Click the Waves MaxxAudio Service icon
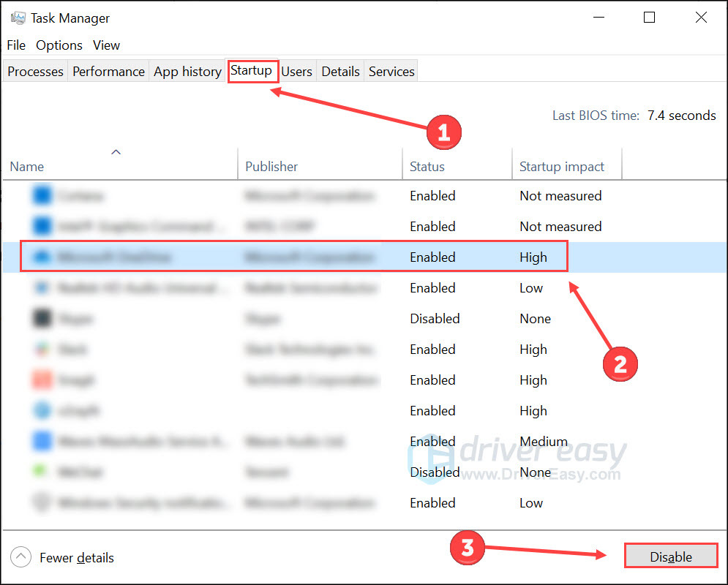 pos(40,441)
